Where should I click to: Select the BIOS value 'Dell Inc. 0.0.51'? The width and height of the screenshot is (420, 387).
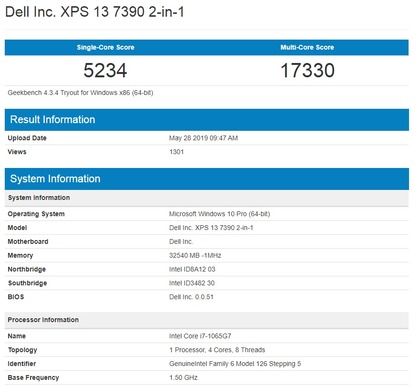point(191,297)
